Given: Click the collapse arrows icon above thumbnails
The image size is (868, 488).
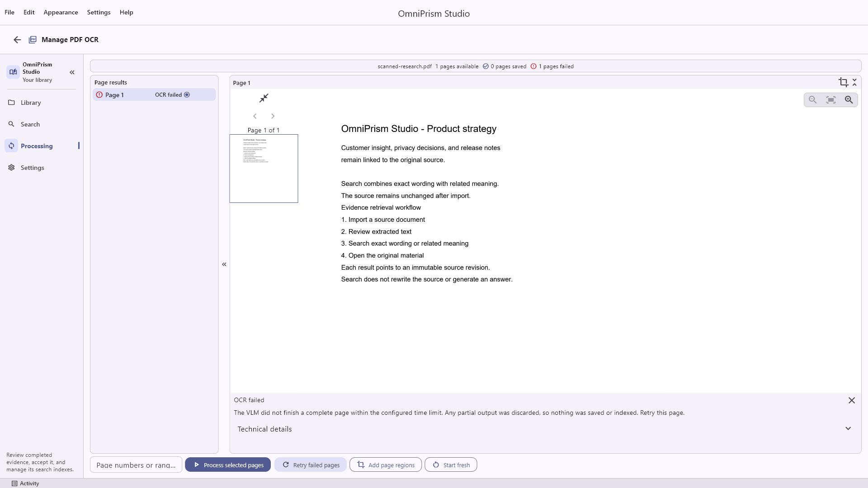Looking at the screenshot, I should coord(264,98).
